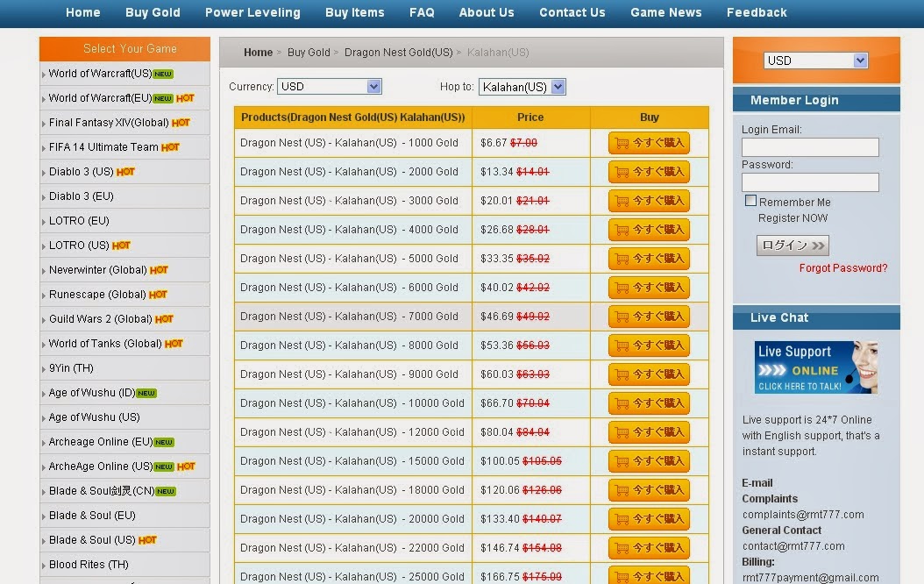Tick the Remember Me checkbox
The height and width of the screenshot is (584, 924).
point(750,201)
